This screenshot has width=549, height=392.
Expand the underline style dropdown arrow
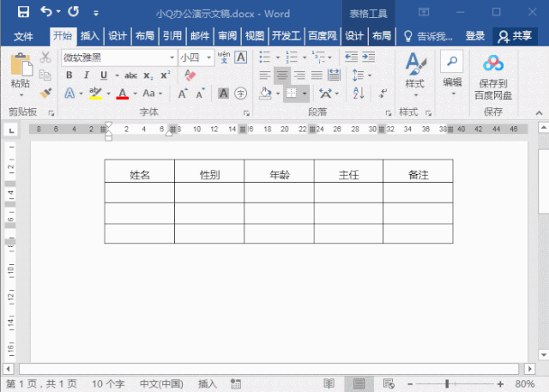point(117,75)
